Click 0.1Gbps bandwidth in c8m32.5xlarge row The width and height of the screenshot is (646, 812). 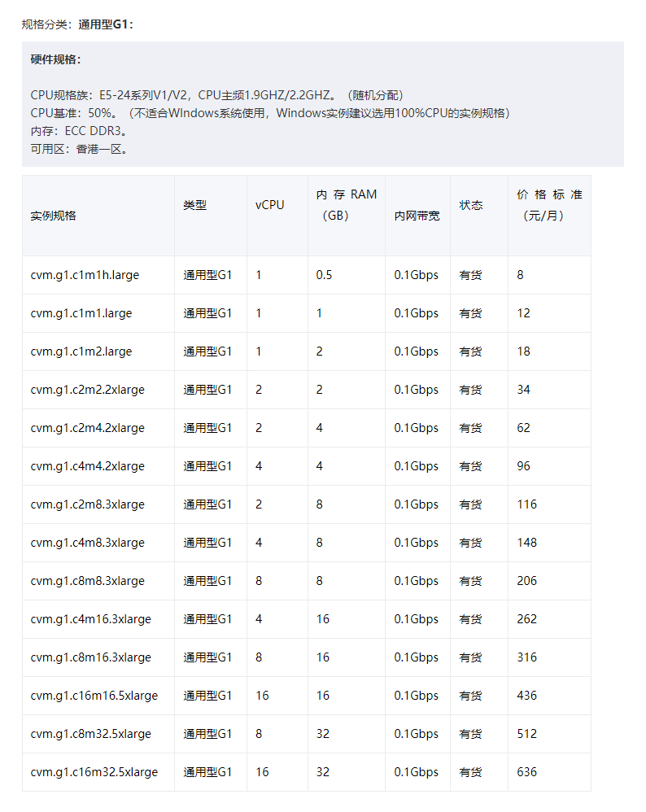click(x=417, y=735)
